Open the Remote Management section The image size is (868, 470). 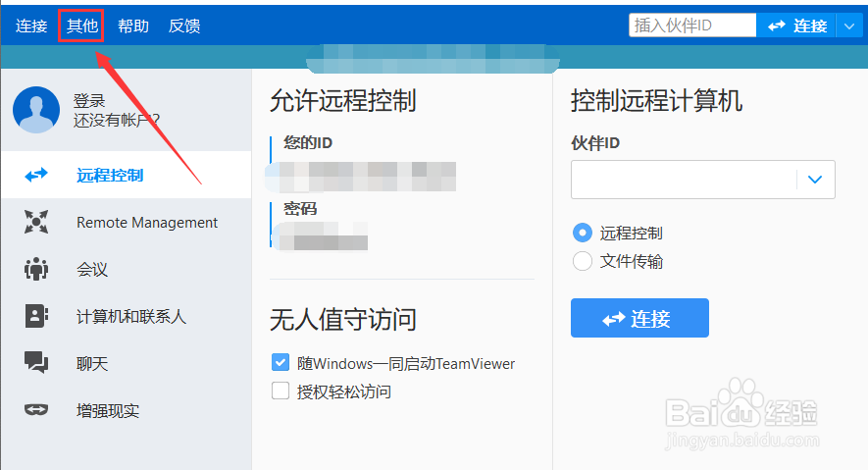tap(127, 222)
